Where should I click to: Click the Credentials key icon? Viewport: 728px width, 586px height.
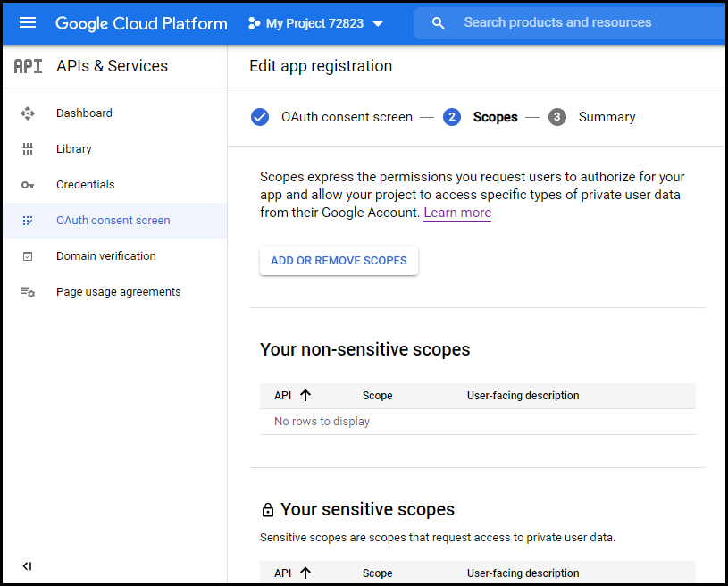tap(28, 185)
